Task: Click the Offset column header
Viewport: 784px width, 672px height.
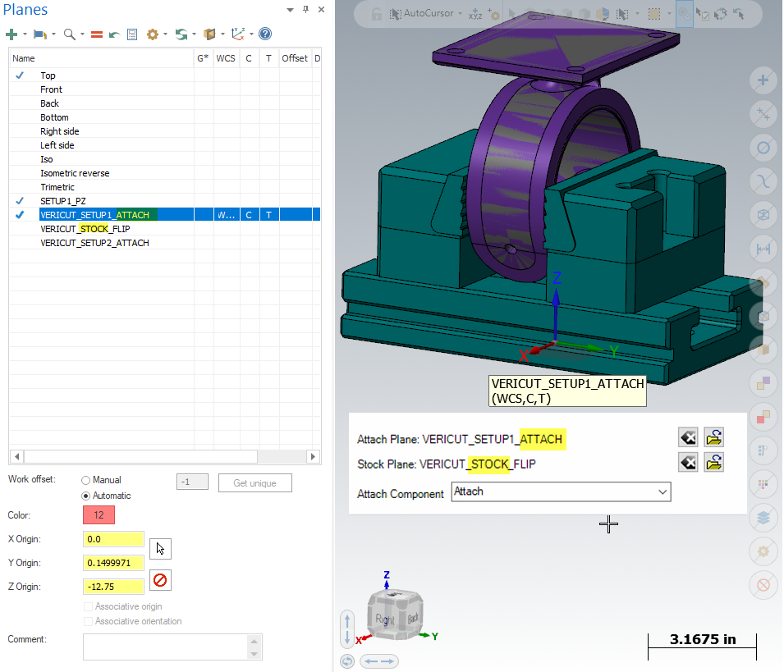Action: point(295,58)
